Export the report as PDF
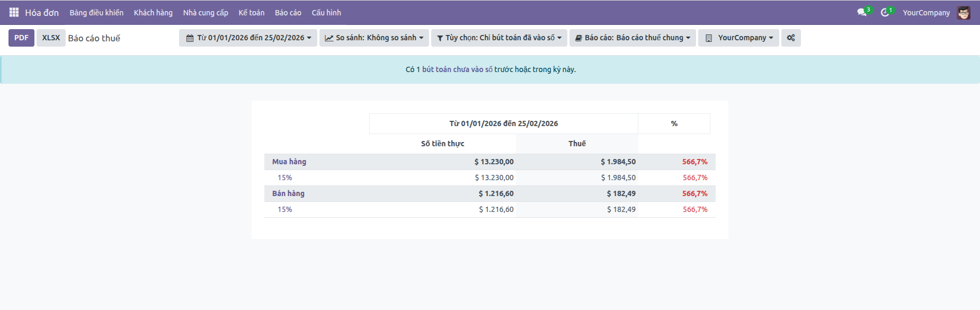The height and width of the screenshot is (310, 980). (21, 38)
